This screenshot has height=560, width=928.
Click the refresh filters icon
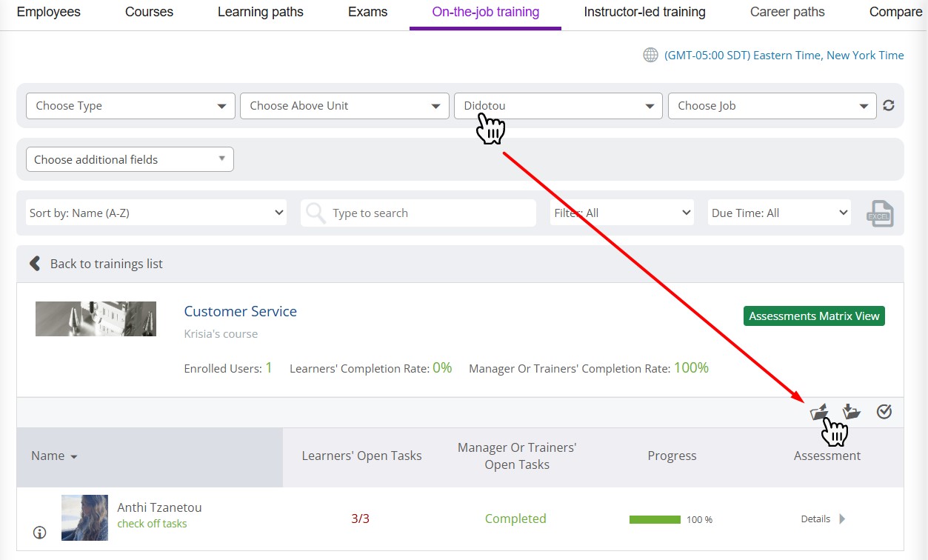pyautogui.click(x=889, y=106)
